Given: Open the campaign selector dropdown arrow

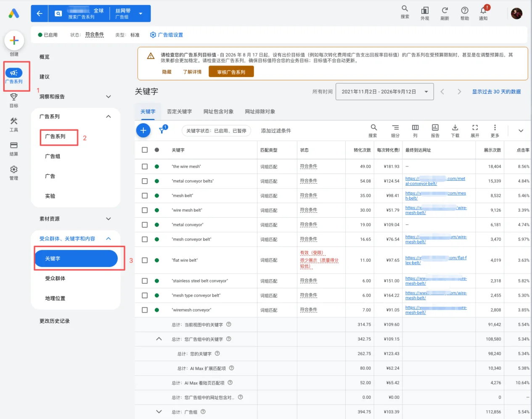Looking at the screenshot, I should tap(140, 13).
